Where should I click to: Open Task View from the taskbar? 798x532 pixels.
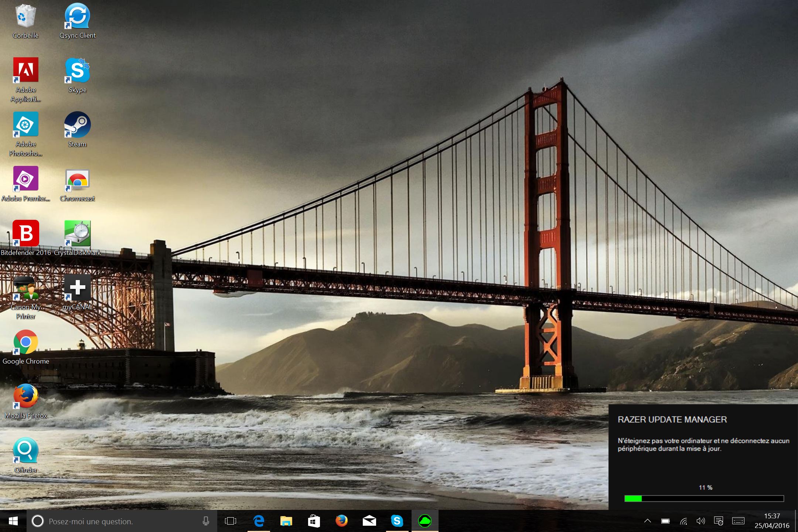click(x=231, y=521)
